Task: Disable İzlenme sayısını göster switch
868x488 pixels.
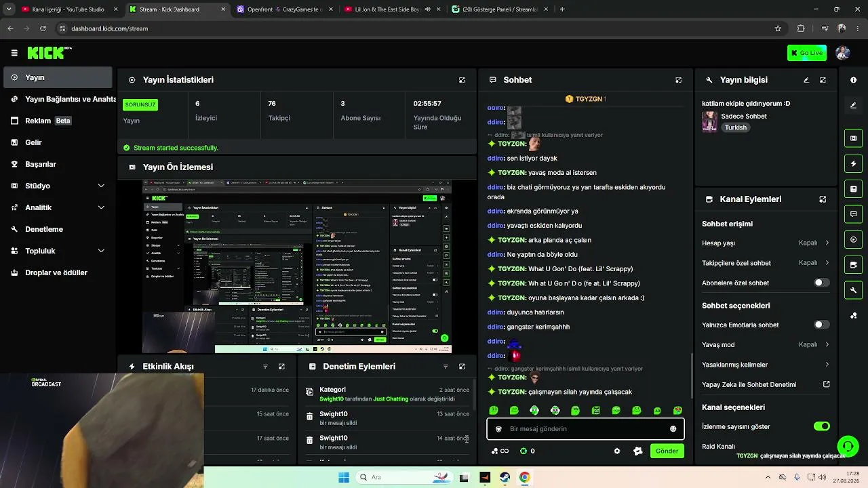Action: (x=821, y=426)
